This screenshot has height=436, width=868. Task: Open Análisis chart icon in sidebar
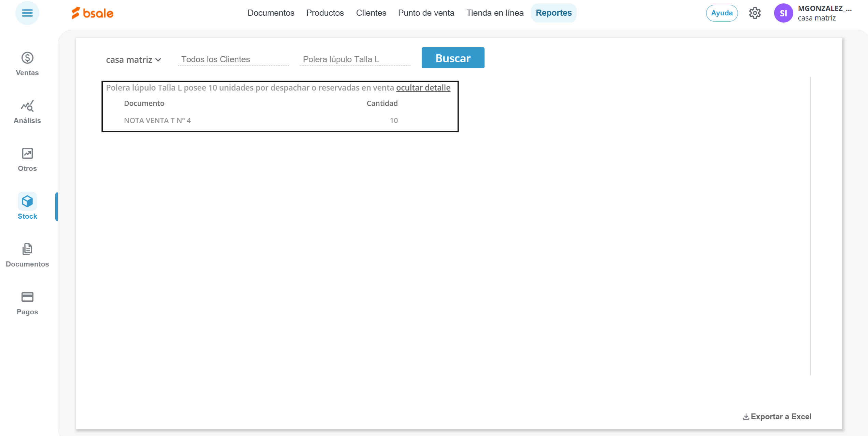pyautogui.click(x=27, y=106)
